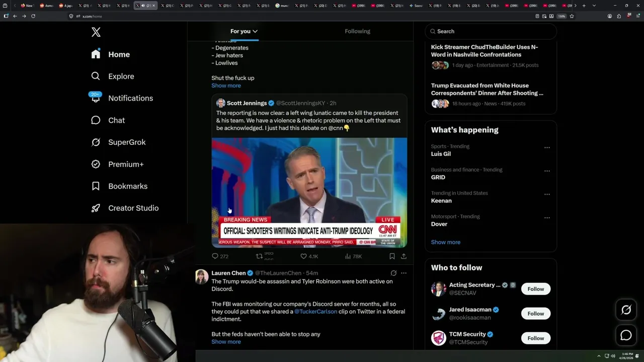Click the Search input field
Image resolution: width=644 pixels, height=362 pixels.
click(491, 31)
